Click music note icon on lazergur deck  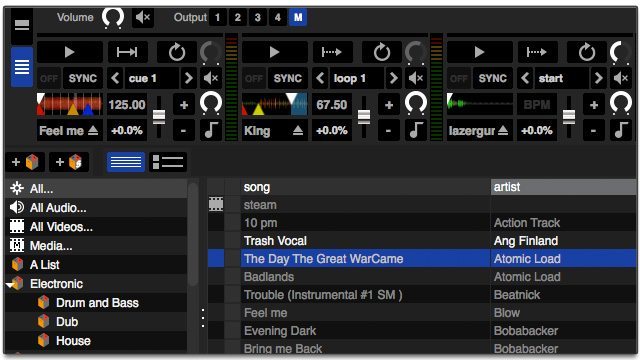click(621, 130)
